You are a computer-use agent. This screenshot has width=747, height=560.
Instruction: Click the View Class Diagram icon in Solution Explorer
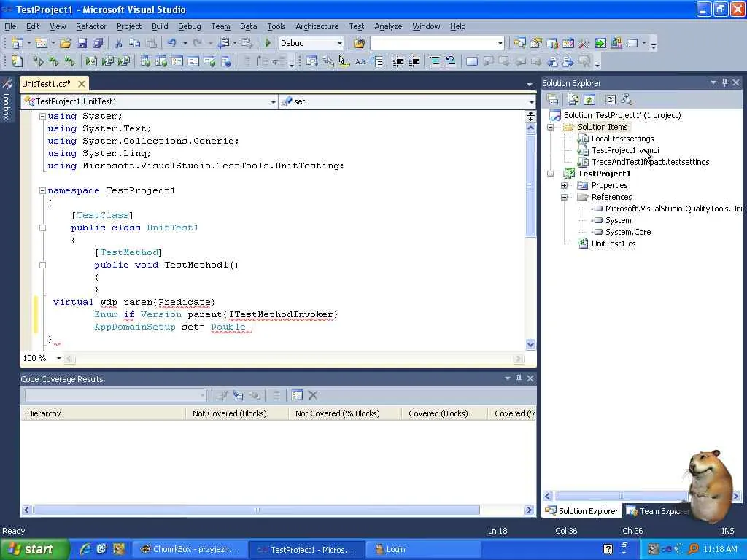pos(627,99)
